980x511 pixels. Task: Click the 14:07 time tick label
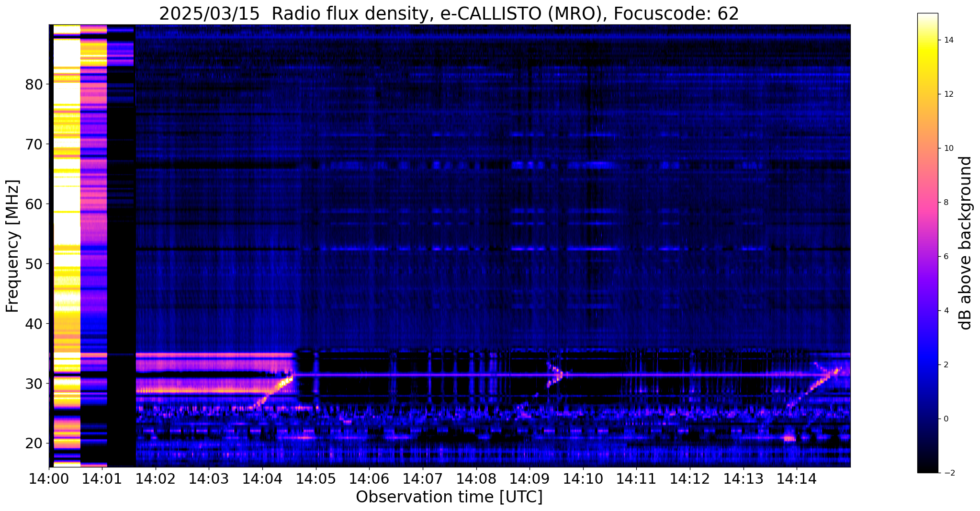[422, 478]
